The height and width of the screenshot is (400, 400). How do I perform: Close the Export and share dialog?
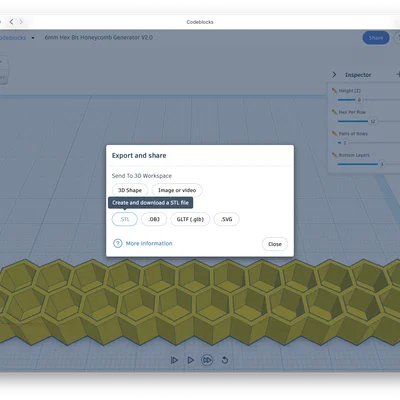(275, 244)
